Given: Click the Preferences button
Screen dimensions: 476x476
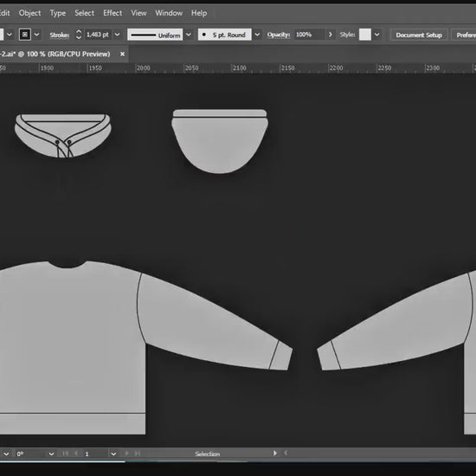Looking at the screenshot, I should tap(464, 35).
